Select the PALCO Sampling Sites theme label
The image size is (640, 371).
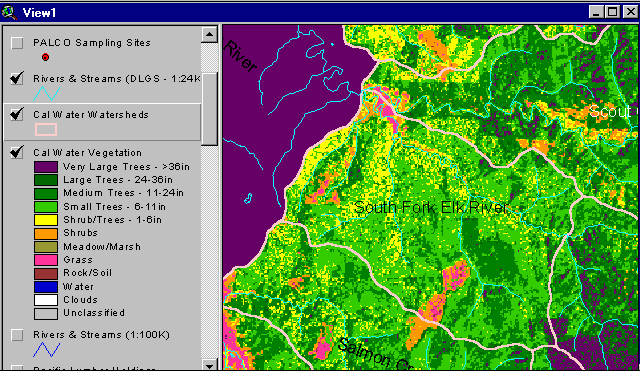tap(92, 42)
